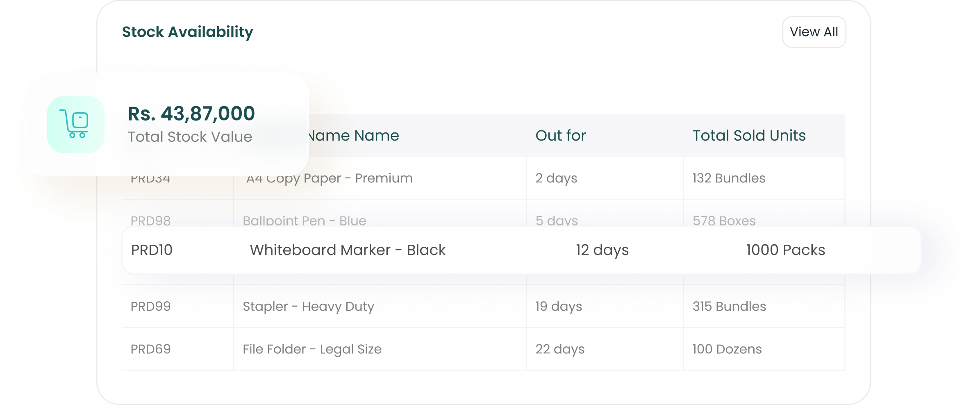The width and height of the screenshot is (980, 405).
Task: Click the 315 Bundles cell
Action: [x=729, y=307]
